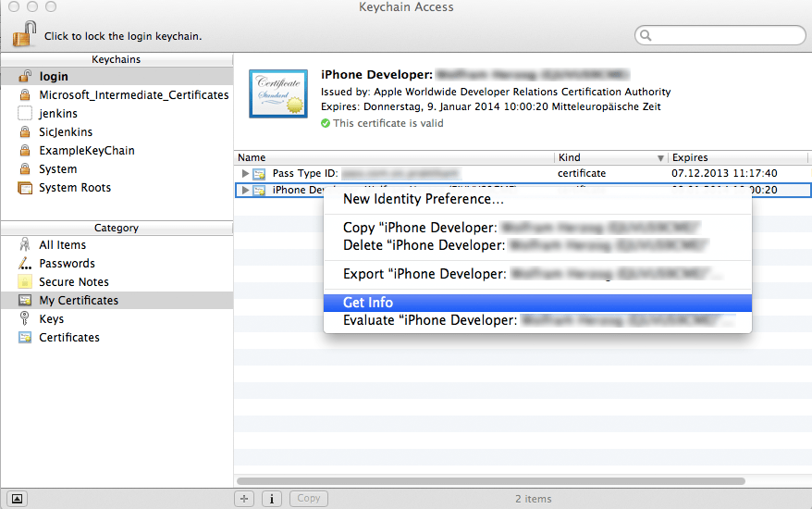Viewport: 812px width, 509px height.
Task: Show the Certificates category
Action: coord(117,338)
